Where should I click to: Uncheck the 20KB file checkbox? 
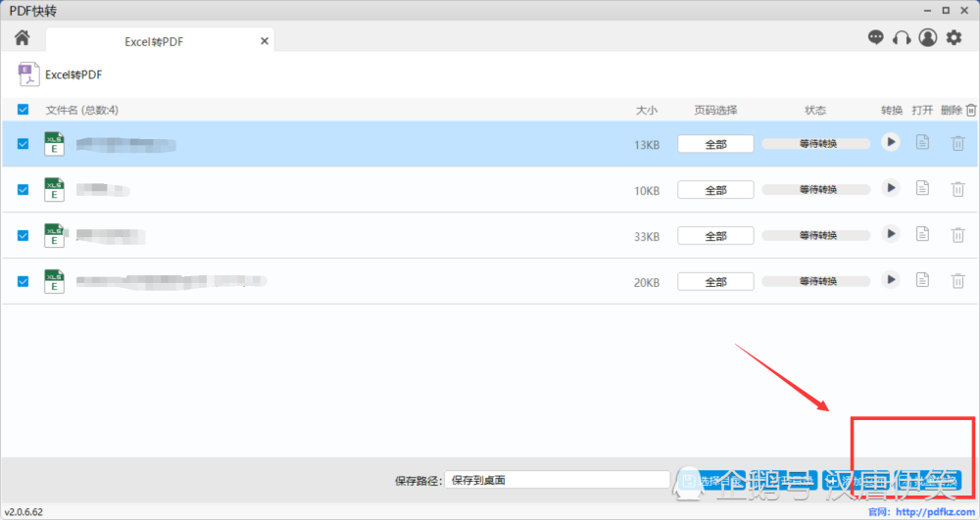click(x=24, y=281)
